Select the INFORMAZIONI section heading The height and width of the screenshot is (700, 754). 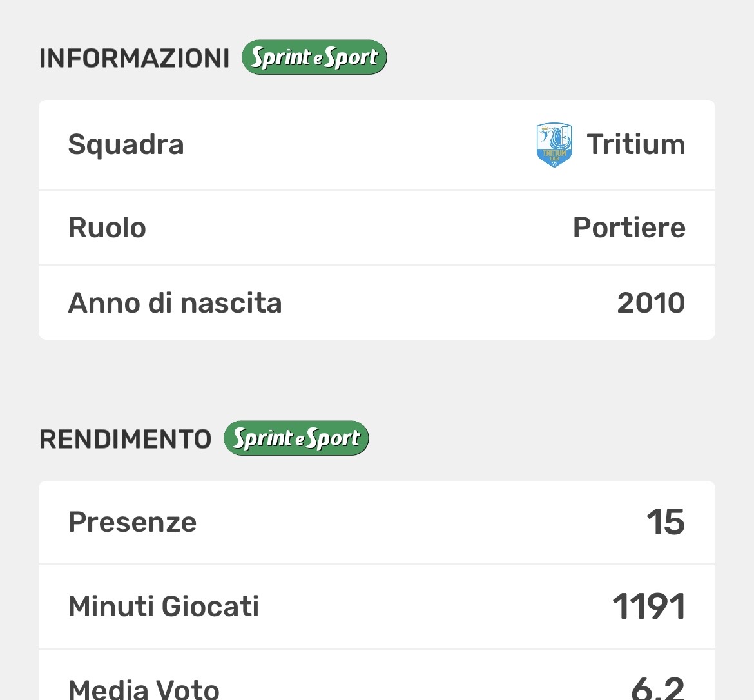(134, 58)
